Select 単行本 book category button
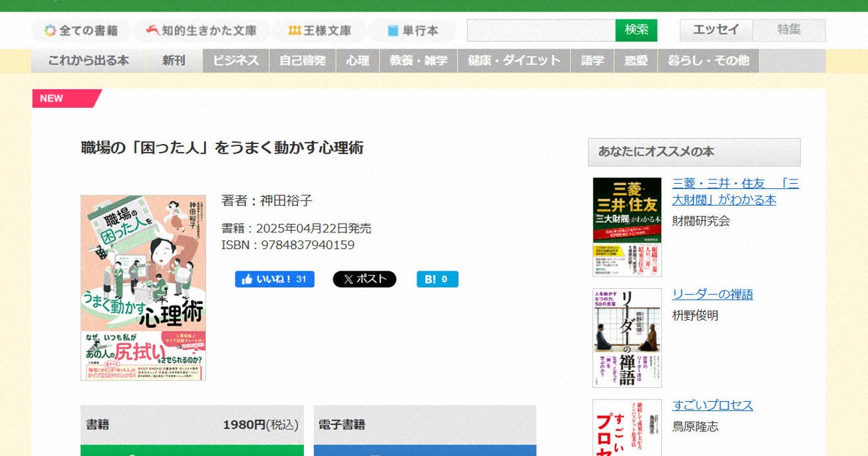Viewport: 868px width, 456px height. click(412, 30)
